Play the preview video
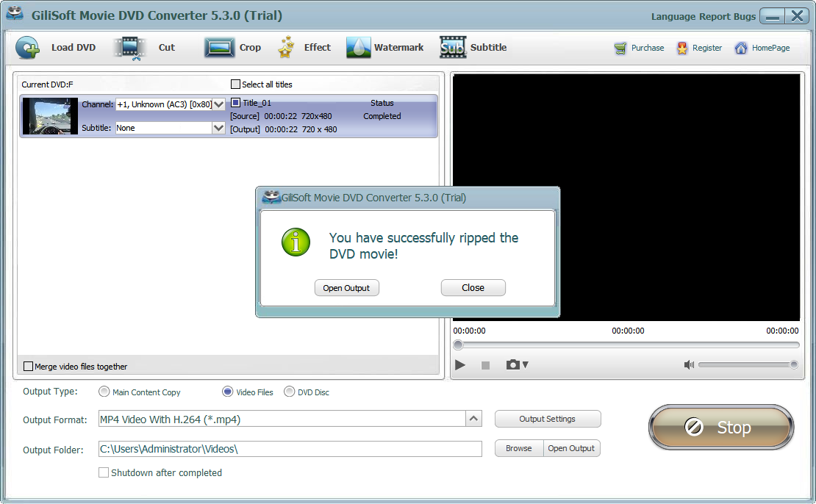Image resolution: width=816 pixels, height=504 pixels. (460, 365)
